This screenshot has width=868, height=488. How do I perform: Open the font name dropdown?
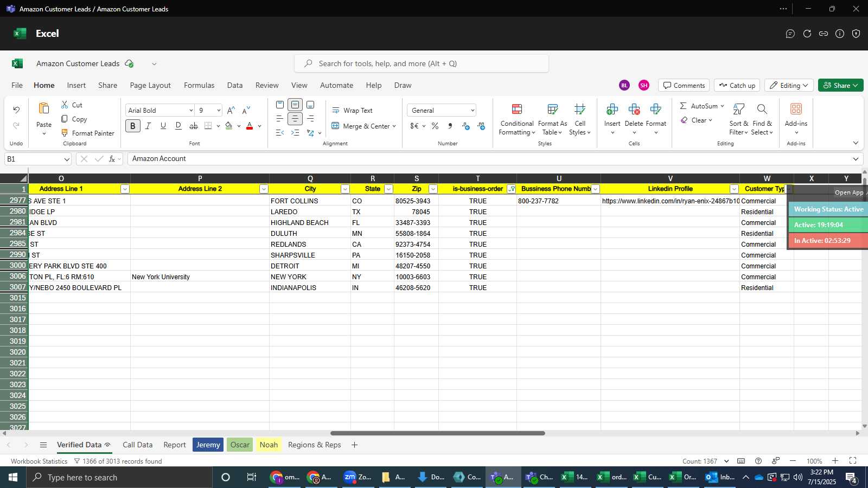click(190, 110)
